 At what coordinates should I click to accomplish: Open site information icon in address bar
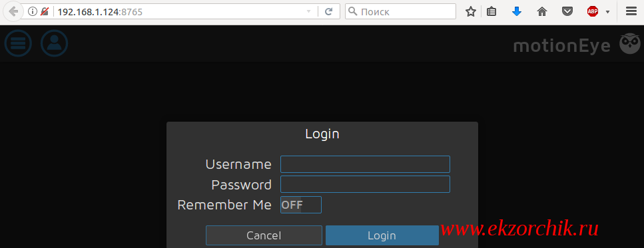[x=32, y=11]
